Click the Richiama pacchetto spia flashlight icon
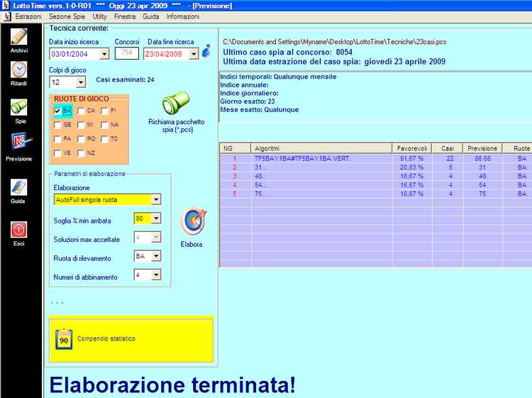 point(175,103)
